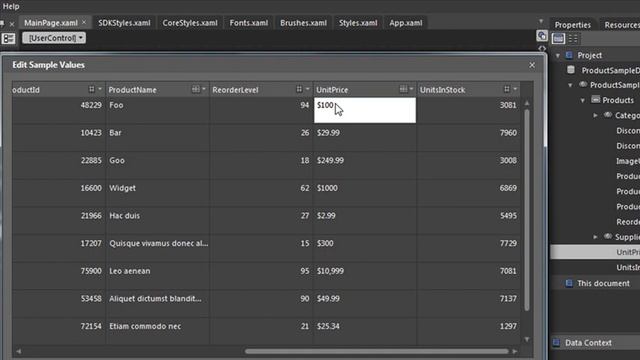Open the Help menu
640x360 pixels.
pyautogui.click(x=11, y=6)
